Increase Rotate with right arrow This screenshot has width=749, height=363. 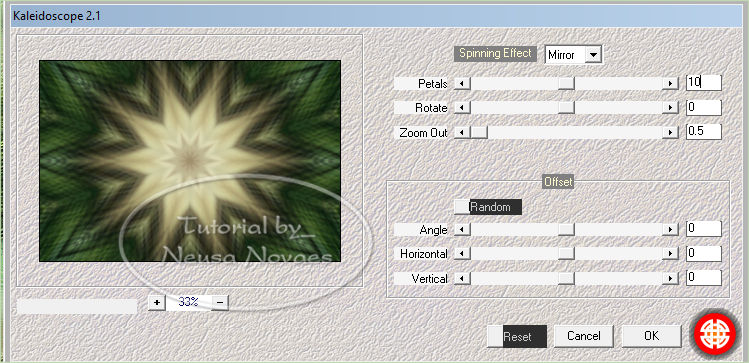(670, 108)
